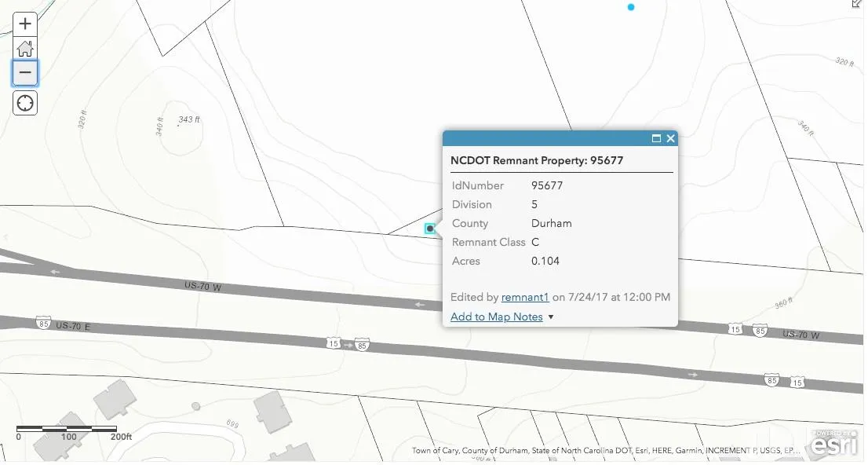Reset map to default home extent

[25, 49]
